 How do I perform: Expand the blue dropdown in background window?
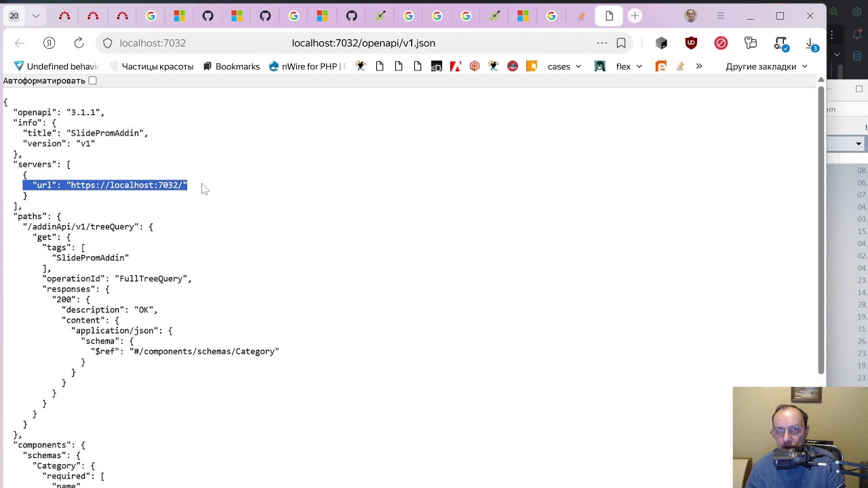[859, 144]
